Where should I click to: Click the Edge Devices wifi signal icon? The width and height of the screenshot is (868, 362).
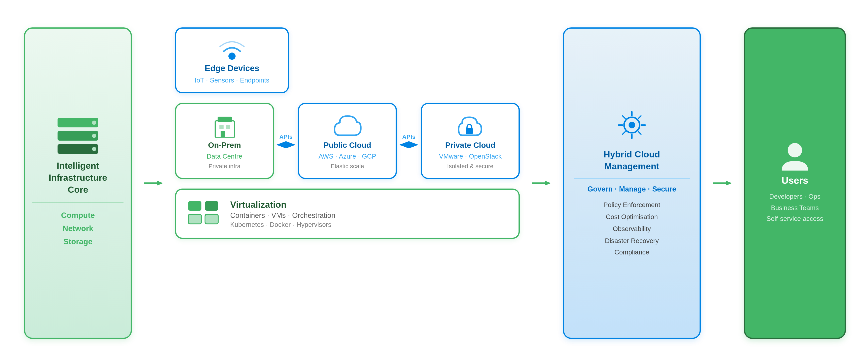click(232, 50)
